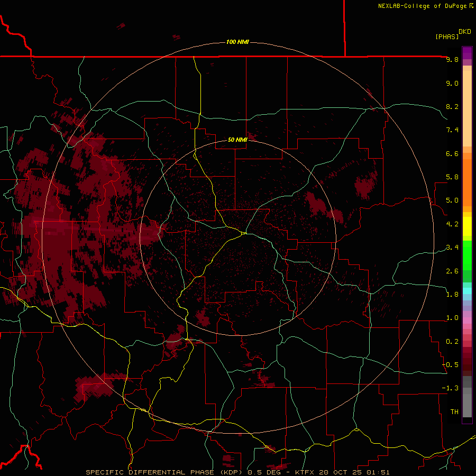476x476 pixels.
Task: Click the -1.3 legend value
Action: click(x=450, y=388)
